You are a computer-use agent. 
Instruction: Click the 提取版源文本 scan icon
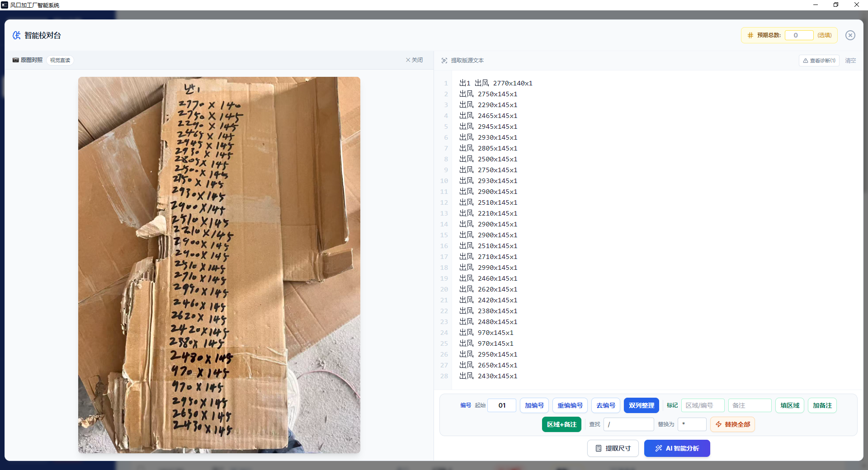point(444,61)
